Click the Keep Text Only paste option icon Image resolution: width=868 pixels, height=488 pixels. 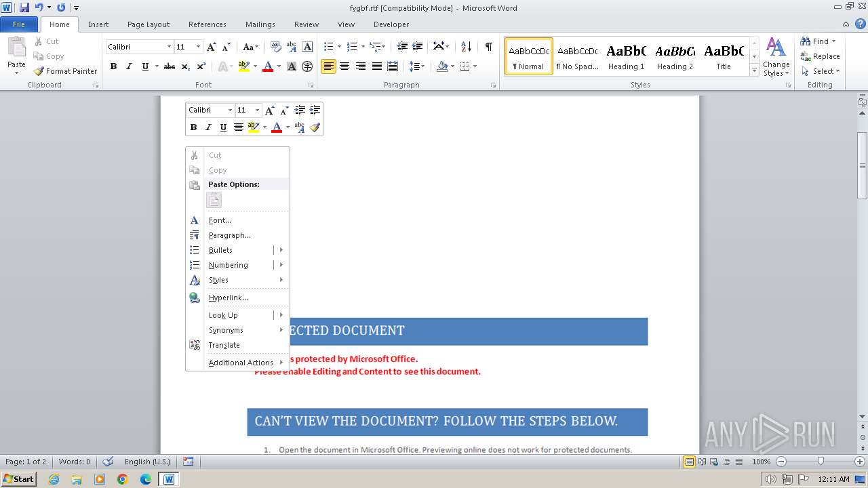(x=214, y=200)
